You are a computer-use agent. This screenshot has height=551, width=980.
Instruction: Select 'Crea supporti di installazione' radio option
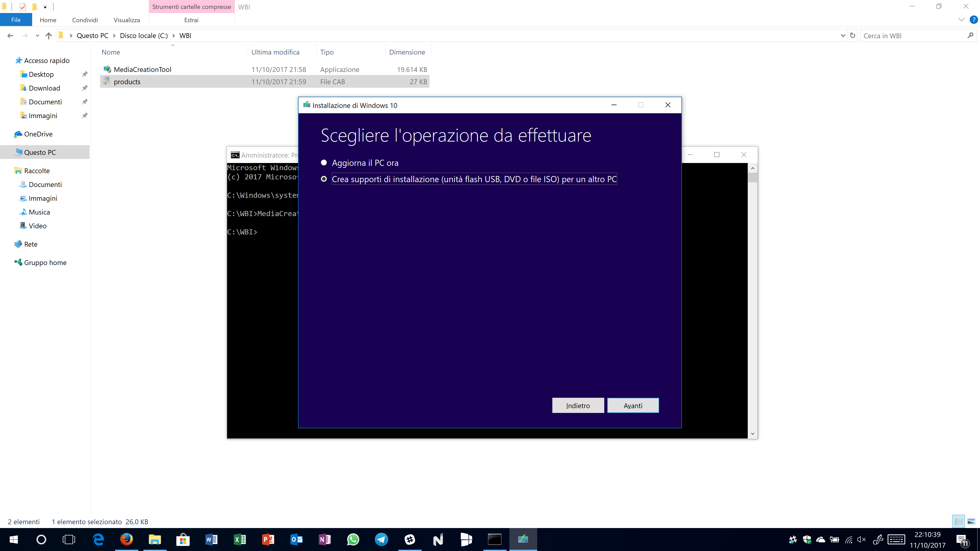324,179
